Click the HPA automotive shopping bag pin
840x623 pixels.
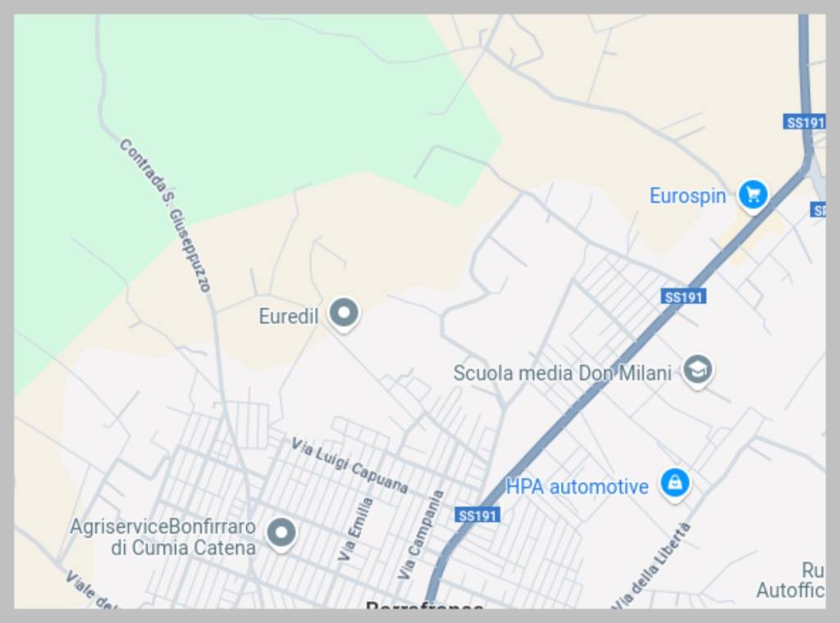pyautogui.click(x=674, y=484)
